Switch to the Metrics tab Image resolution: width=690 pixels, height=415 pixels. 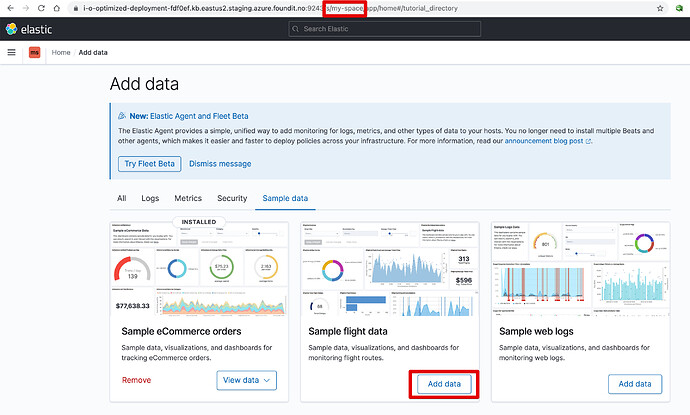(188, 198)
